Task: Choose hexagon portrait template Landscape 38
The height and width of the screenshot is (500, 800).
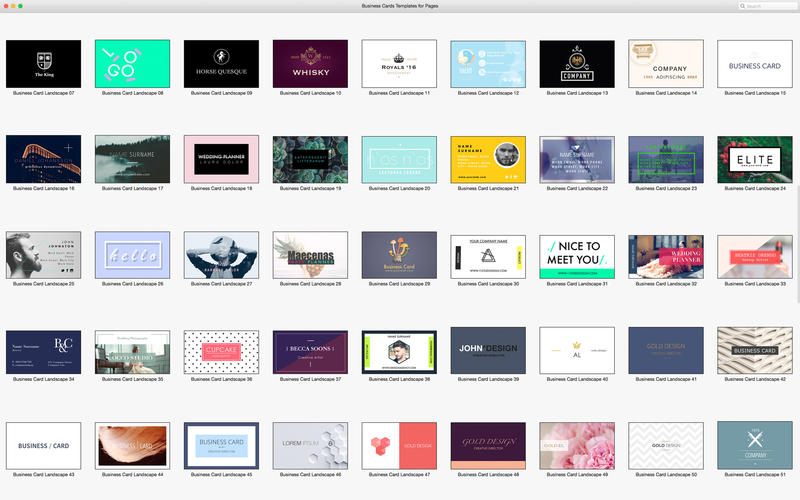Action: point(399,352)
